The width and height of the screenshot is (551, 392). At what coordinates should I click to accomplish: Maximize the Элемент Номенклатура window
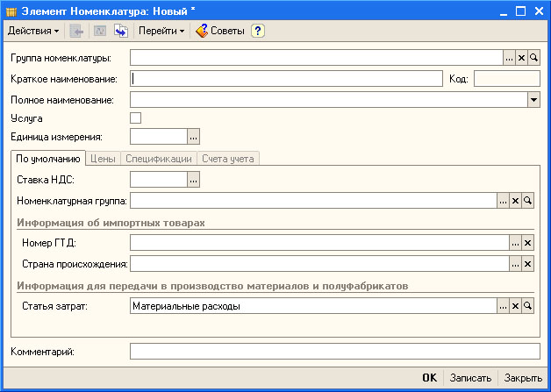pos(520,11)
